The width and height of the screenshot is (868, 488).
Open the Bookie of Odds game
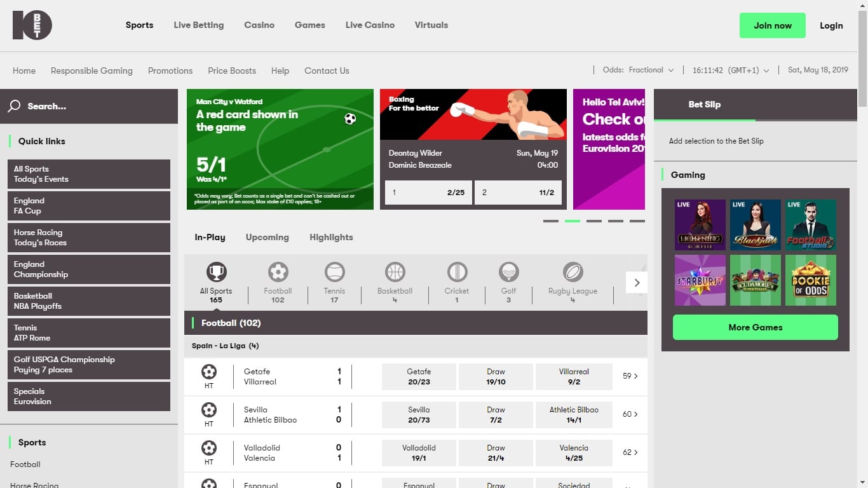click(x=811, y=280)
